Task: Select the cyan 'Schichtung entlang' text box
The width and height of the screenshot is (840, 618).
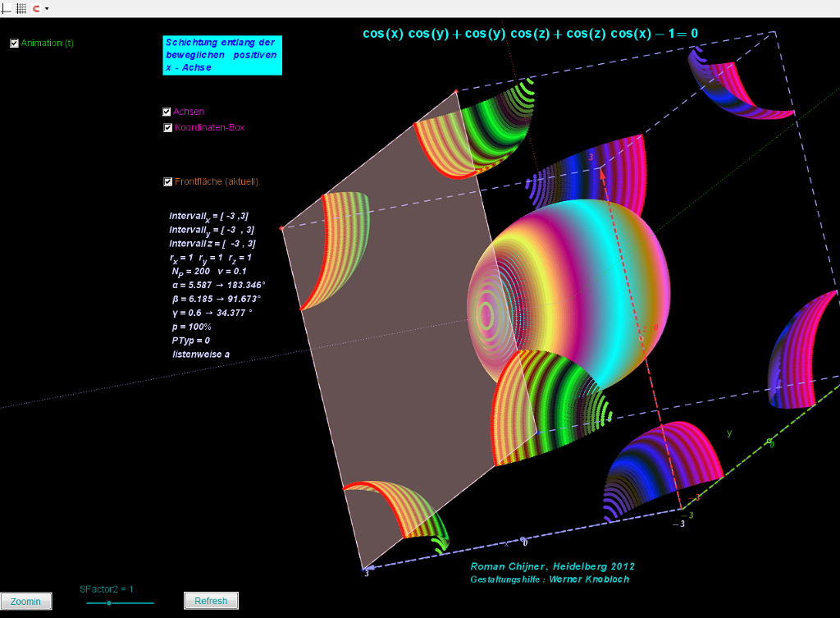Action: (221, 55)
